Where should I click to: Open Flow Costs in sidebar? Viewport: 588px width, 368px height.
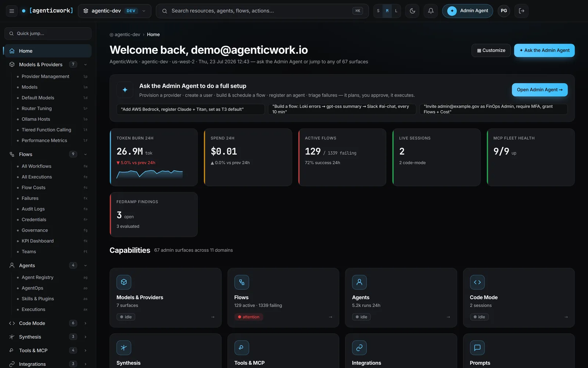coord(51,188)
